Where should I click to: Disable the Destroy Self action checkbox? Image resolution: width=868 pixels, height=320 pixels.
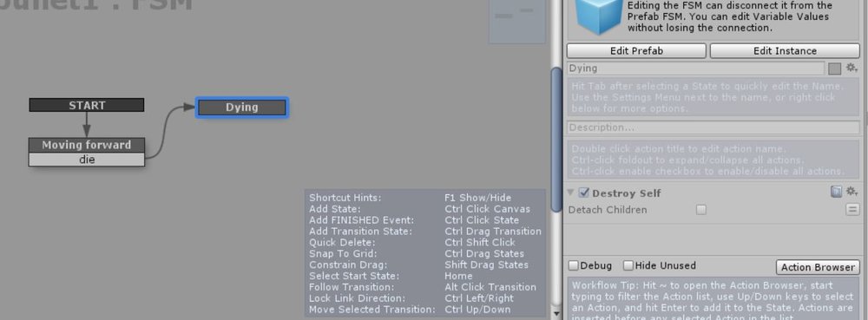(583, 193)
